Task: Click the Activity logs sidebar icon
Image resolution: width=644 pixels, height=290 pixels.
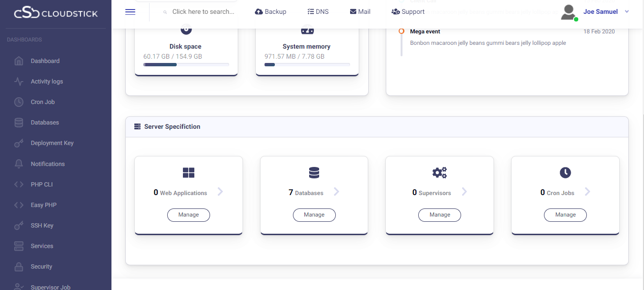Action: 19,82
